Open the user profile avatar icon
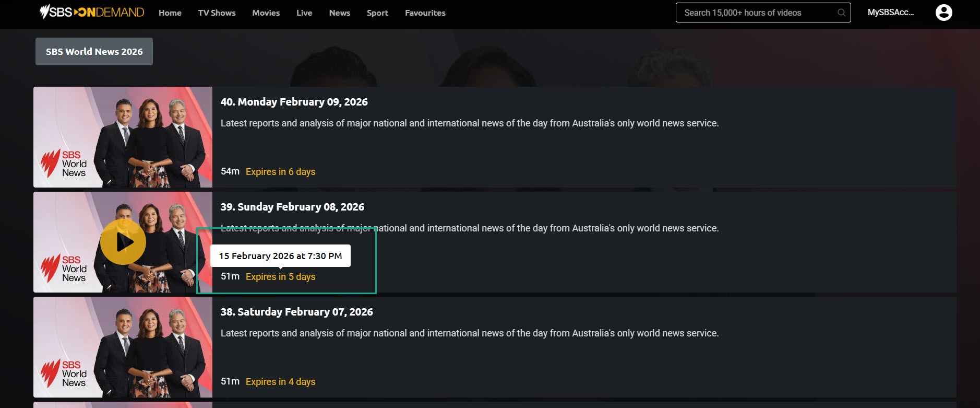The height and width of the screenshot is (408, 980). click(943, 13)
